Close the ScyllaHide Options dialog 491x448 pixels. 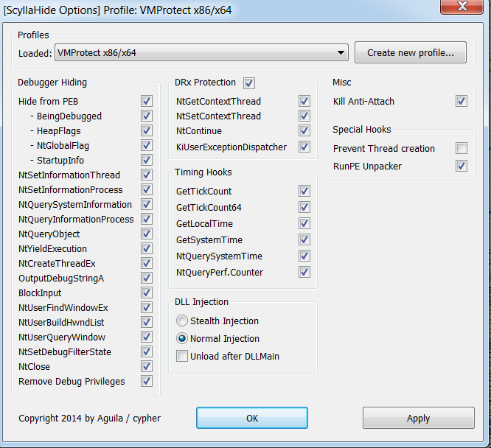pyautogui.click(x=462, y=6)
